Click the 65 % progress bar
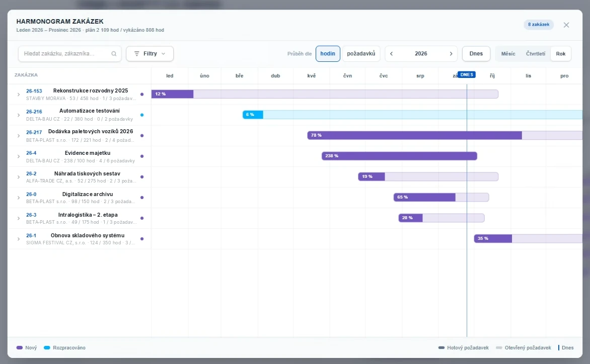590x364 pixels. pos(441,197)
